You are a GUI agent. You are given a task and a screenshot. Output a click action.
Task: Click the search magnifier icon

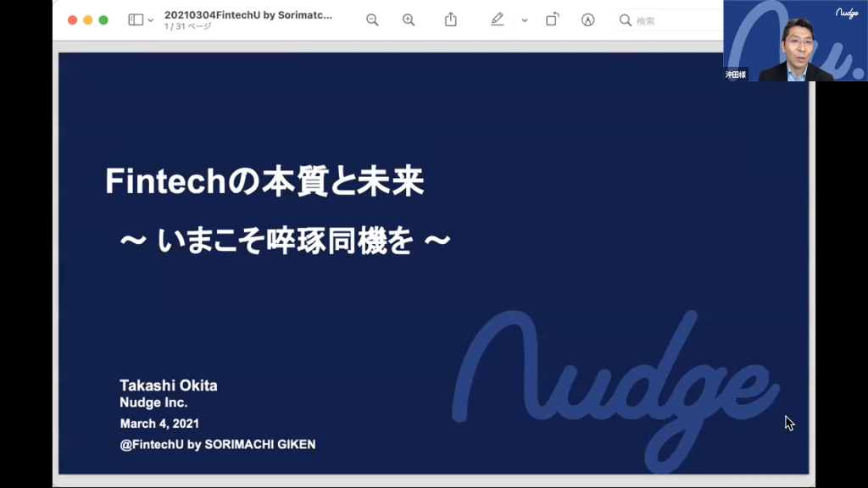(x=625, y=20)
